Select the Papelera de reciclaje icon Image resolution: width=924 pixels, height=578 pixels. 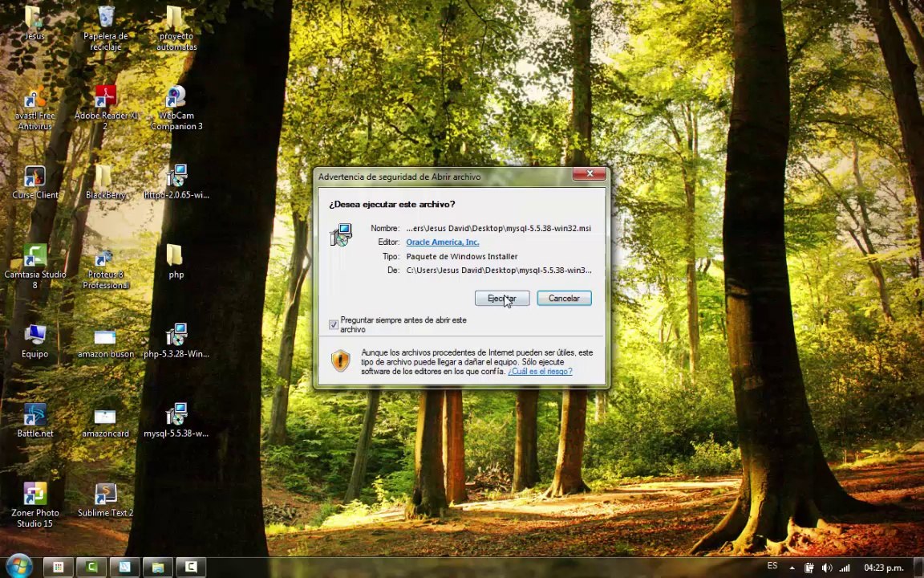(x=106, y=28)
